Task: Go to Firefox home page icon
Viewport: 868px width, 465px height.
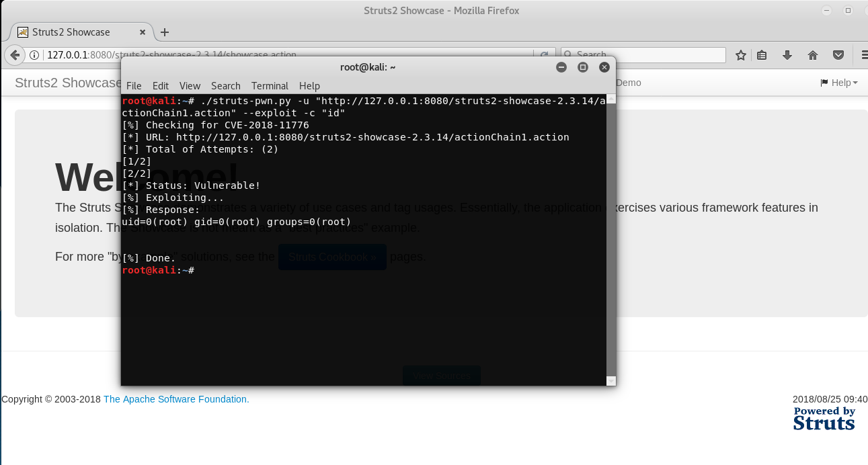Action: (813, 55)
